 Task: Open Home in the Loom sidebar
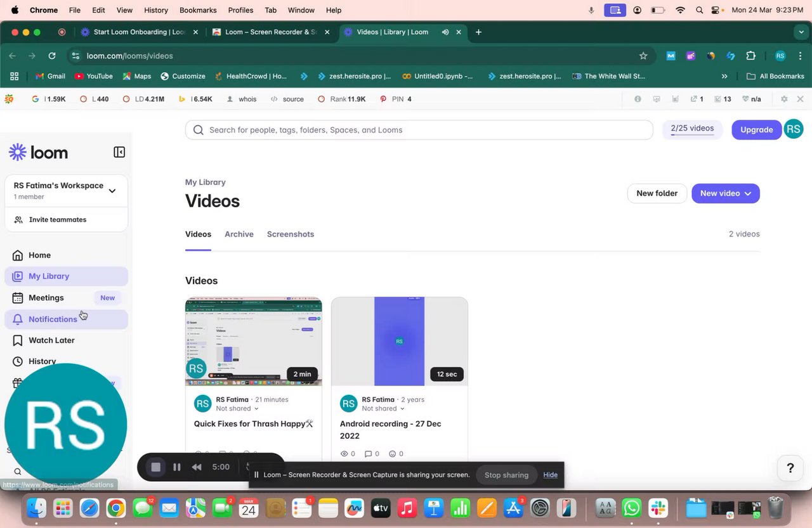coord(66,255)
